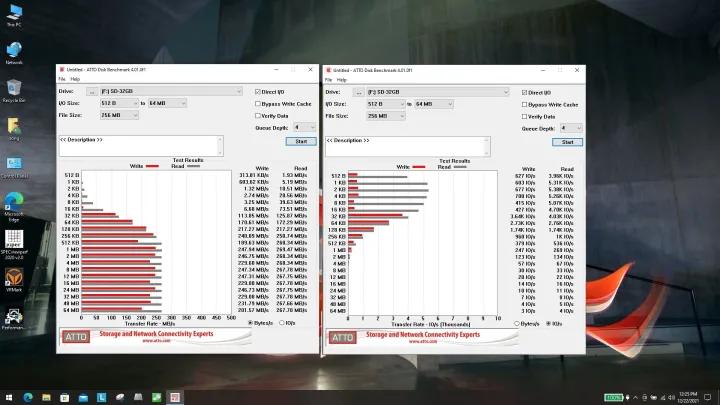Click the Description field in right window
Screen dimensions: 720x405
(x=407, y=146)
